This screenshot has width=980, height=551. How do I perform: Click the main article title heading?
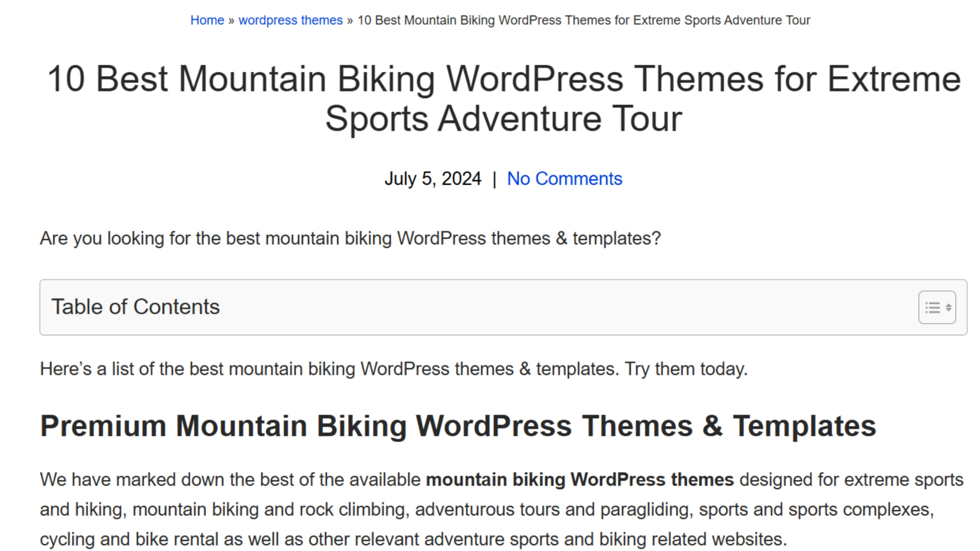click(x=504, y=98)
